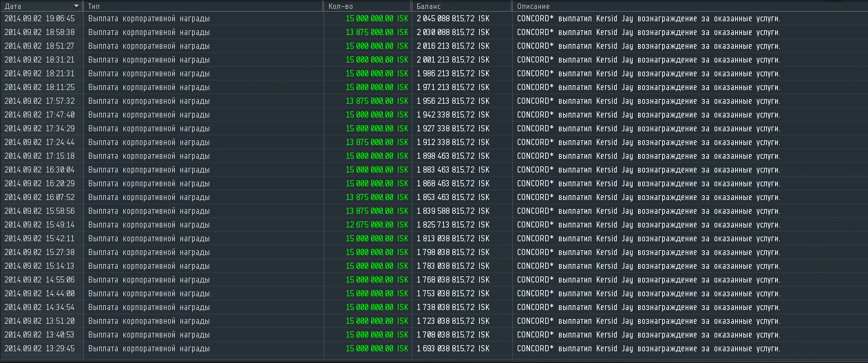Select the date 2014.09.02 15:49:14
Image resolution: width=868 pixels, height=363 pixels.
(x=39, y=225)
